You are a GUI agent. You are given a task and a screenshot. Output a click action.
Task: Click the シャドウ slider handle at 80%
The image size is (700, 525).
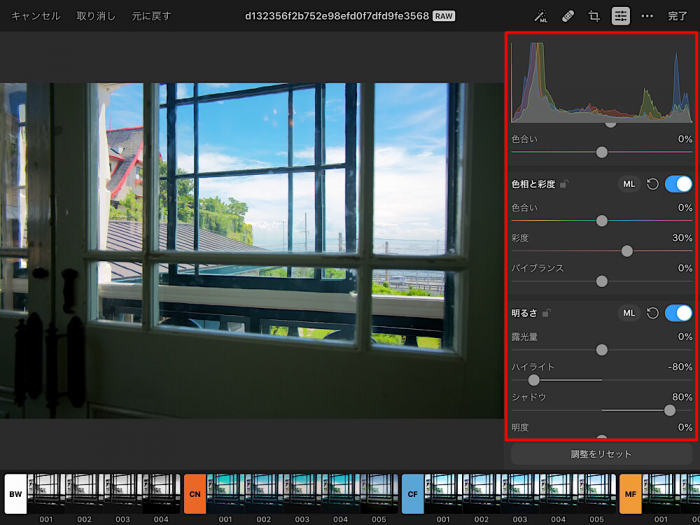670,411
